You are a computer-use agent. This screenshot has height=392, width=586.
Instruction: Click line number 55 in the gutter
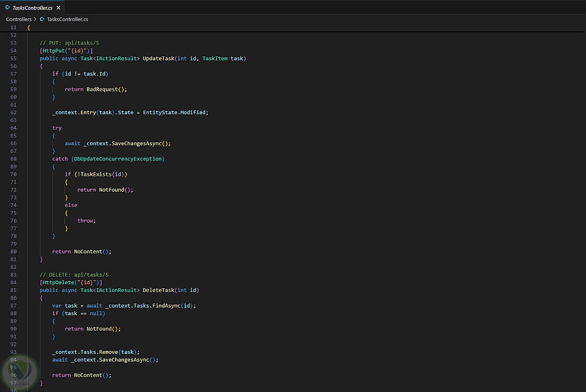(13, 58)
